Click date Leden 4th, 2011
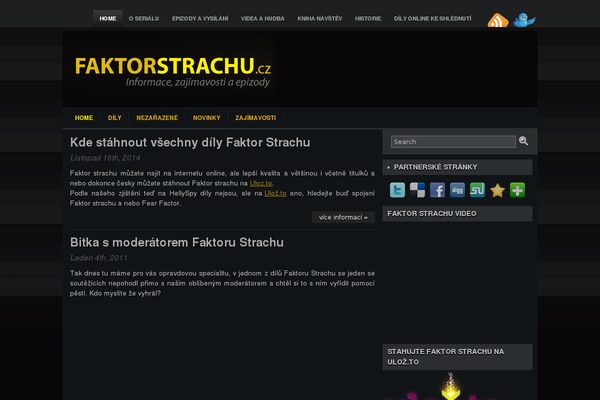 pos(99,258)
